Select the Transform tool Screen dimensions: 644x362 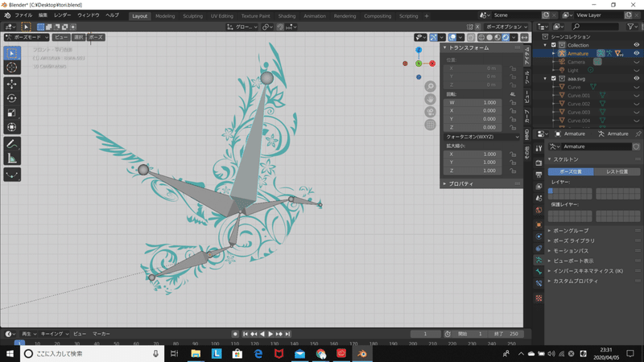click(x=12, y=127)
